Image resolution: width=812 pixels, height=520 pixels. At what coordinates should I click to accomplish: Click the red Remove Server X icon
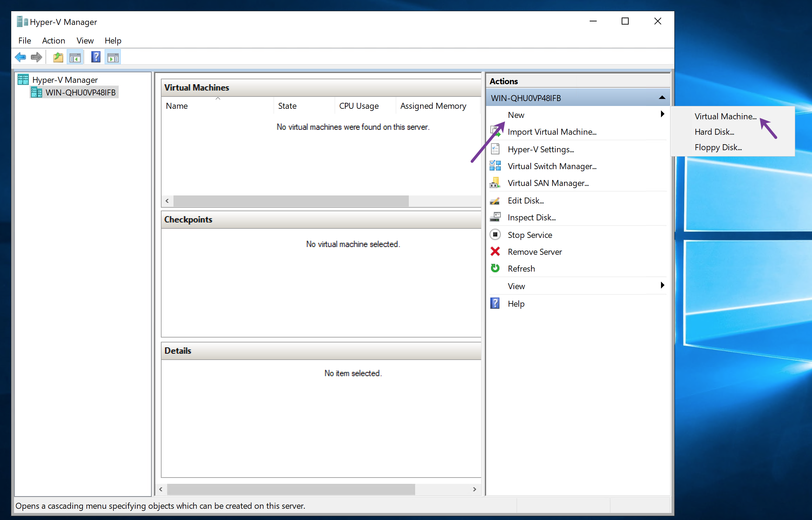(495, 252)
